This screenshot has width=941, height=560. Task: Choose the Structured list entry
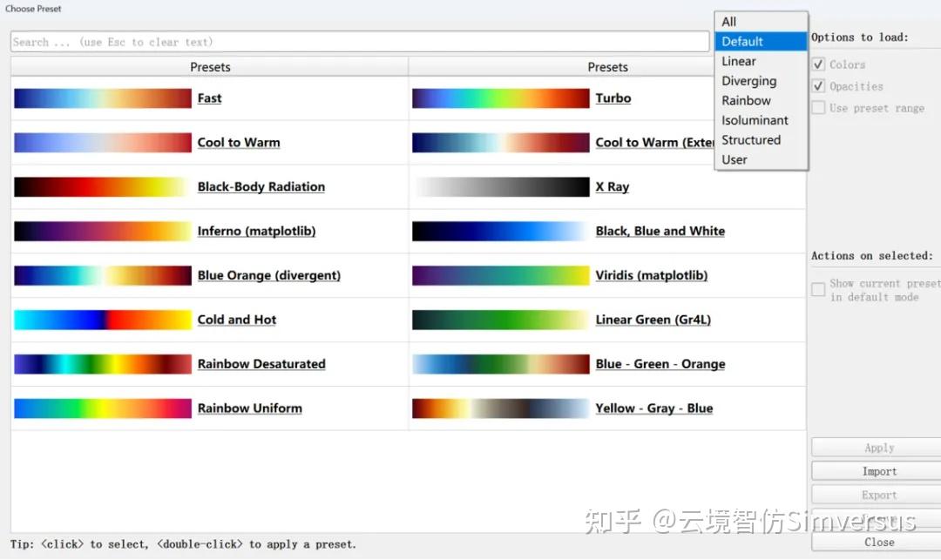[751, 140]
